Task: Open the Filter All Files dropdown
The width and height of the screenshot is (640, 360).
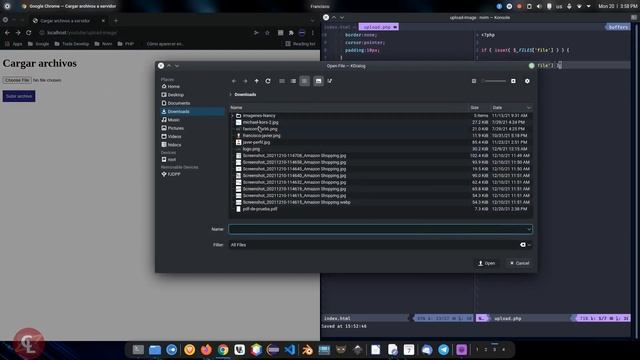Action: (x=529, y=245)
